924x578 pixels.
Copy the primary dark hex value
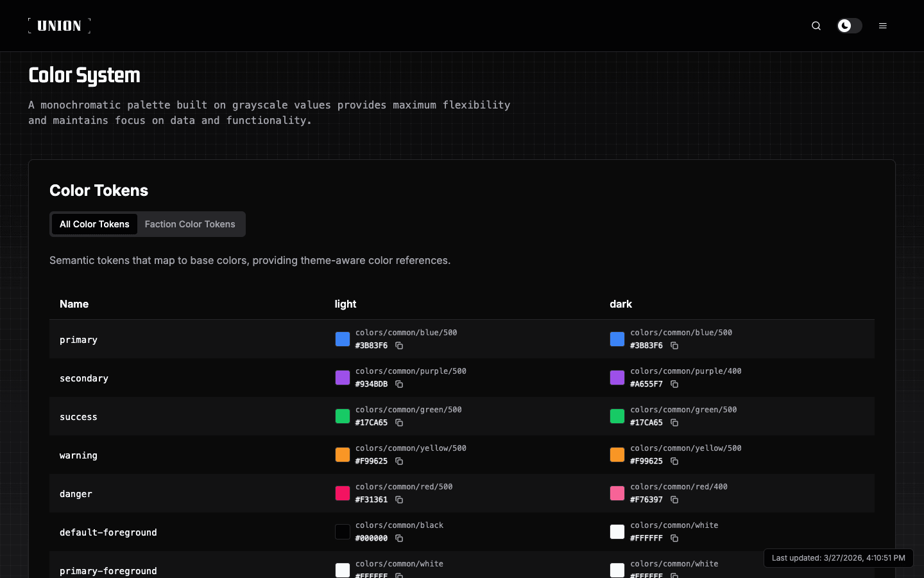point(674,346)
